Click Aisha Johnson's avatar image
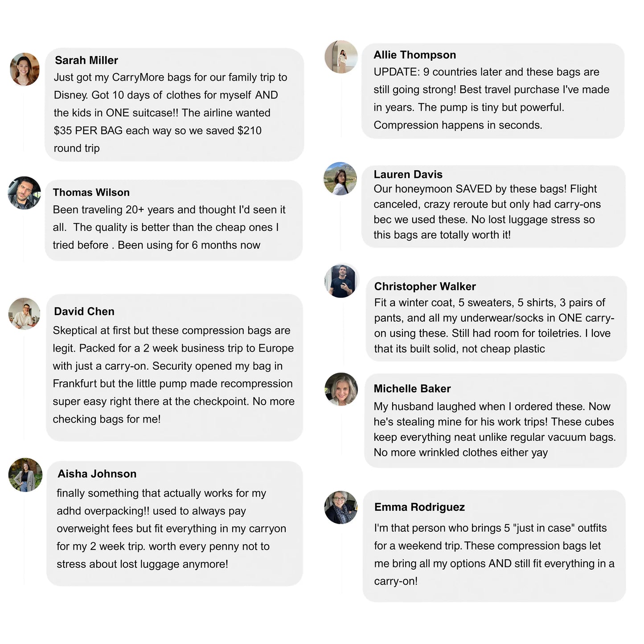644x644 pixels. click(25, 475)
